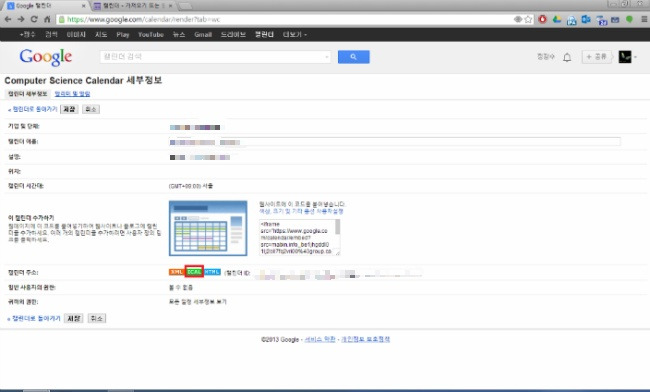Click the top save button
The image size is (650, 392).
(x=69, y=109)
